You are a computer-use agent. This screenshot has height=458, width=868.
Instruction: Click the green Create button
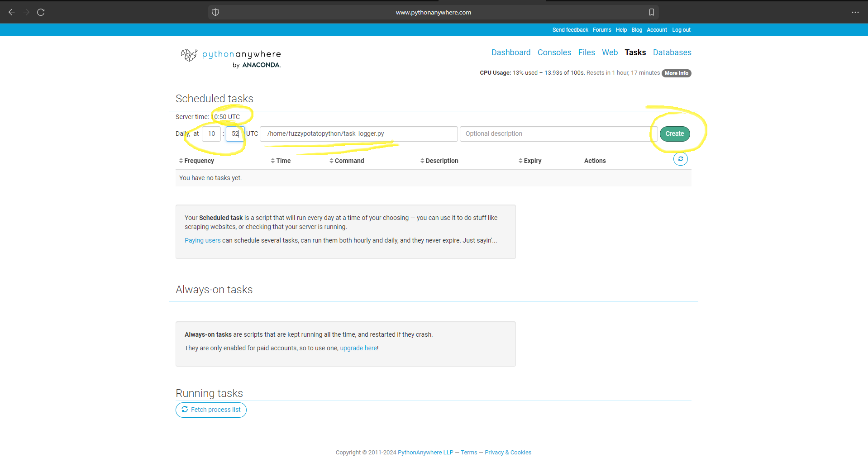675,134
